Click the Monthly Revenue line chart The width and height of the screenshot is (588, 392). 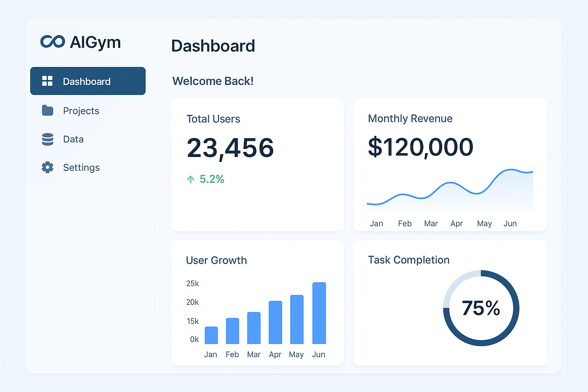[450, 190]
